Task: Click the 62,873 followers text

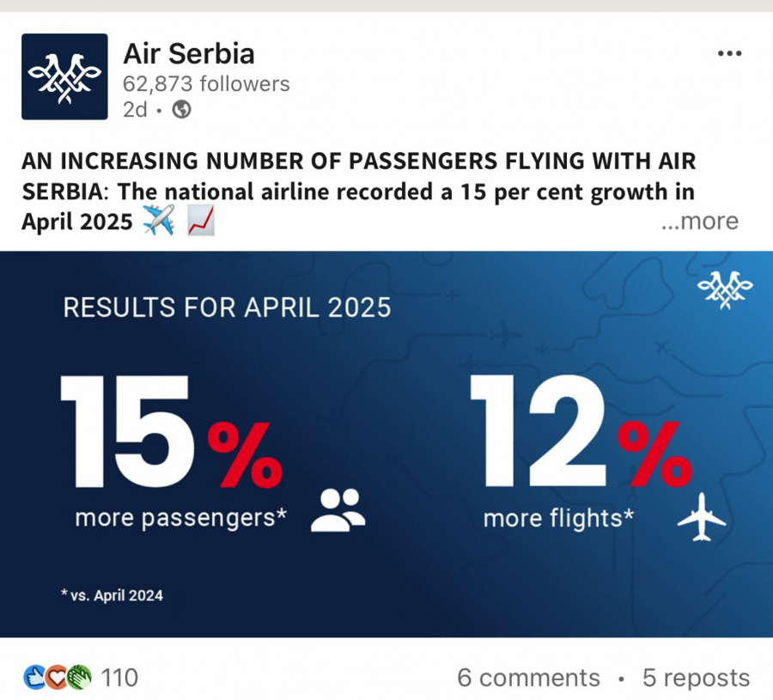Action: [x=206, y=84]
